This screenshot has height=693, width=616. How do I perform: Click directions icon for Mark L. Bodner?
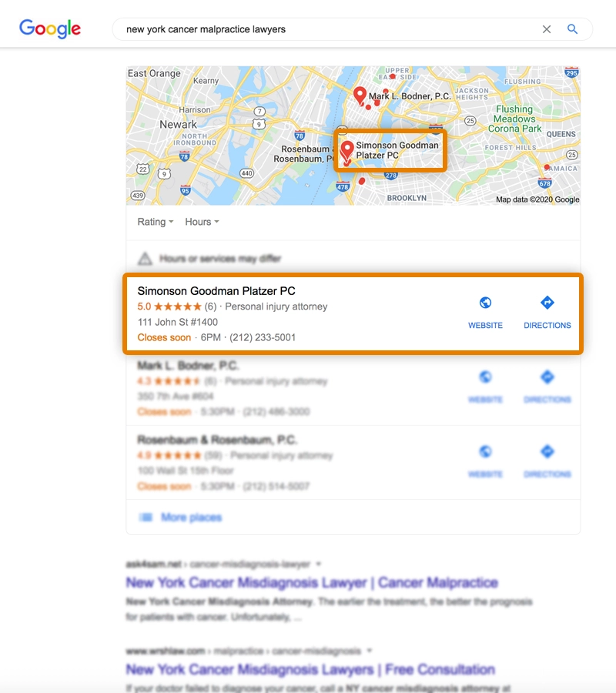547,377
